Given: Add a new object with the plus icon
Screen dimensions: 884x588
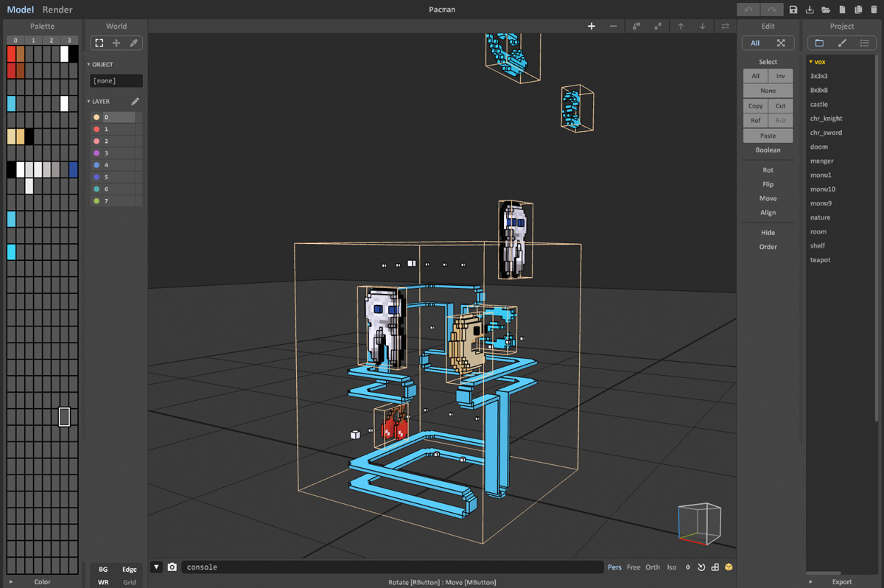Looking at the screenshot, I should point(591,26).
